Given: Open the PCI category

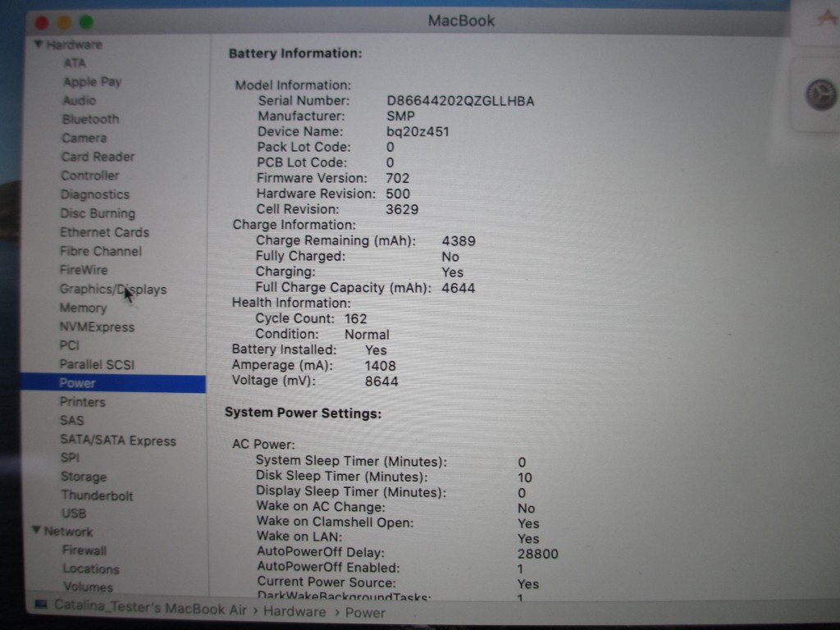Looking at the screenshot, I should [x=70, y=345].
